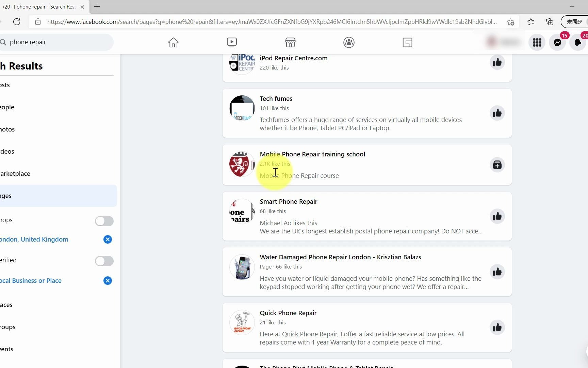The width and height of the screenshot is (588, 368).
Task: Open Mobile Phone Repair training school picture
Action: pyautogui.click(x=242, y=164)
